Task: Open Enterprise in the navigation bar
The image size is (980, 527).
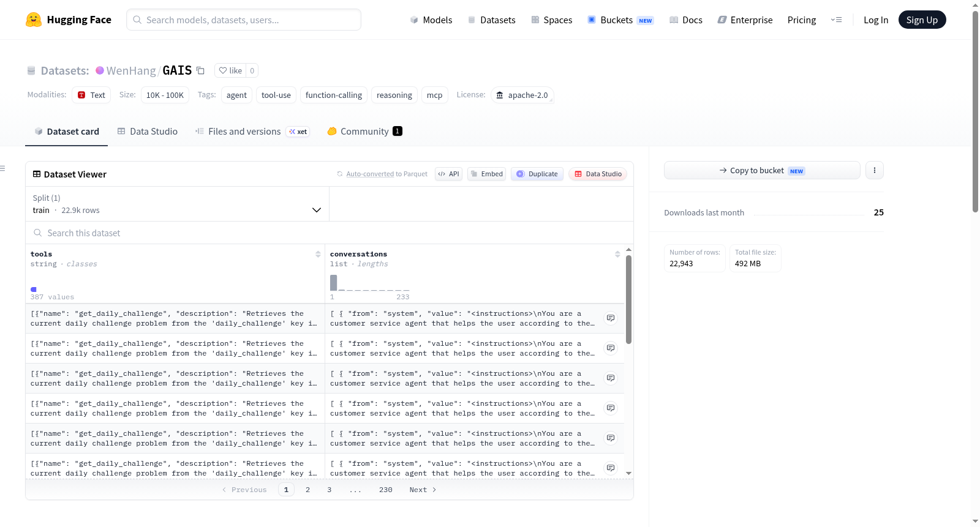Action: (x=745, y=20)
